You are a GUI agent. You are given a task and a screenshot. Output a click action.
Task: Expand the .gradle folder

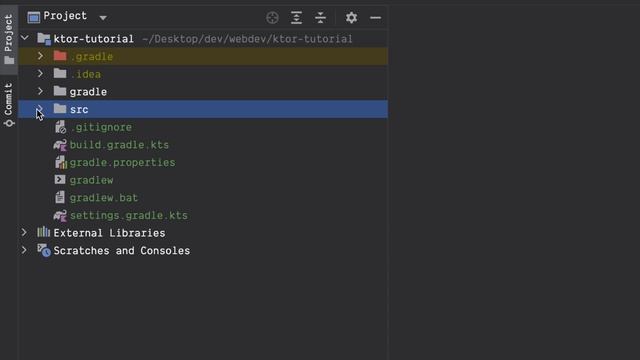(40, 56)
